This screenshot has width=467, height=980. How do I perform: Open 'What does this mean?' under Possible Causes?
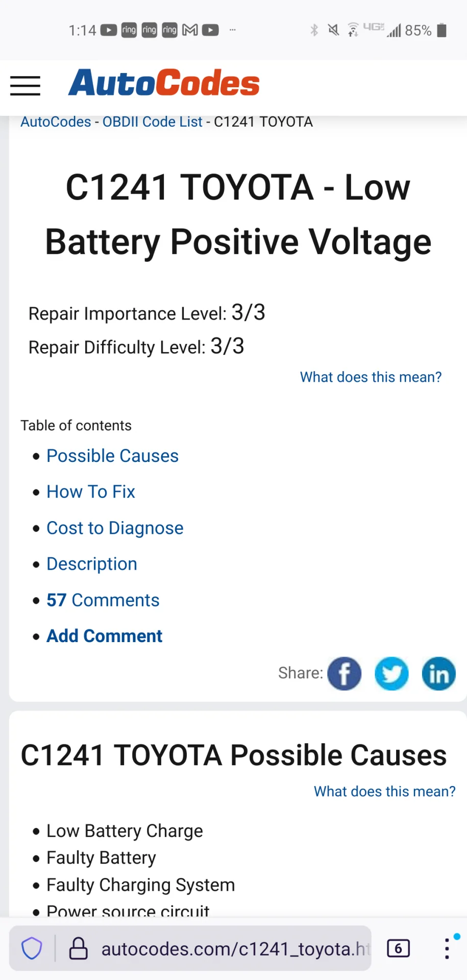tap(384, 792)
